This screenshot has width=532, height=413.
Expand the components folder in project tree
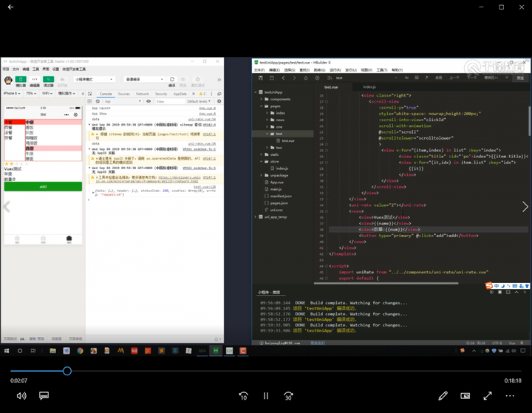(279, 99)
